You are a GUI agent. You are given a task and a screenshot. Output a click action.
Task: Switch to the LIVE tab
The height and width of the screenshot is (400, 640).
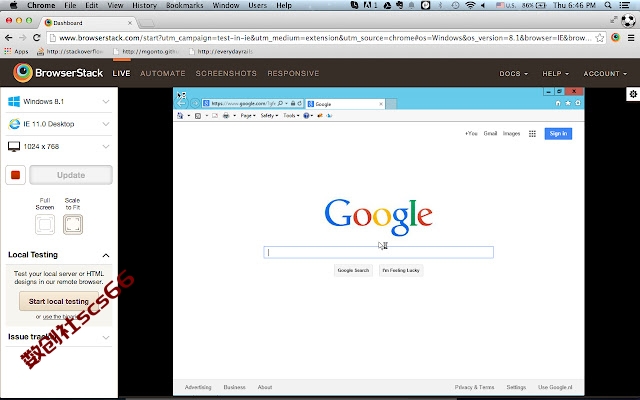pyautogui.click(x=121, y=73)
